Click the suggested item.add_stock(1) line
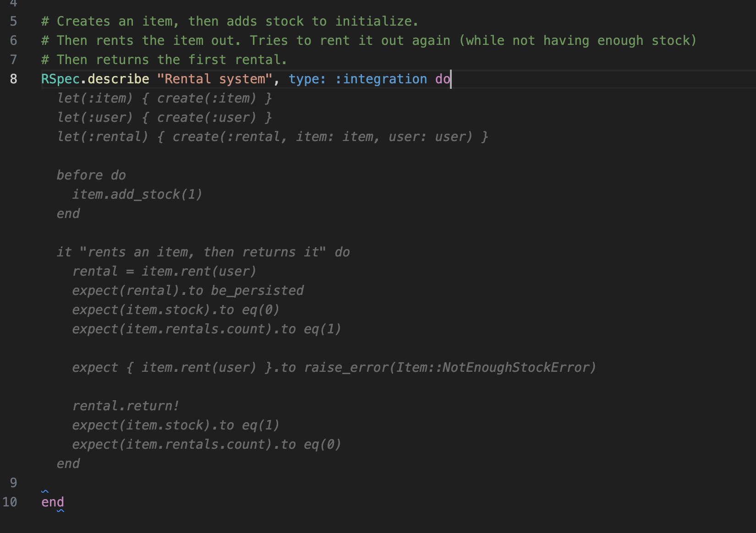This screenshot has width=756, height=533. pyautogui.click(x=137, y=195)
